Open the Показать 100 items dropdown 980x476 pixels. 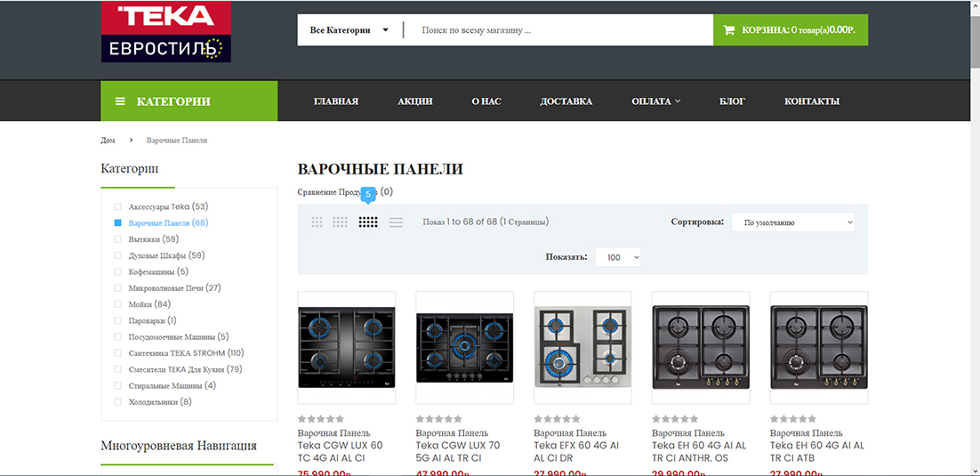(x=618, y=257)
